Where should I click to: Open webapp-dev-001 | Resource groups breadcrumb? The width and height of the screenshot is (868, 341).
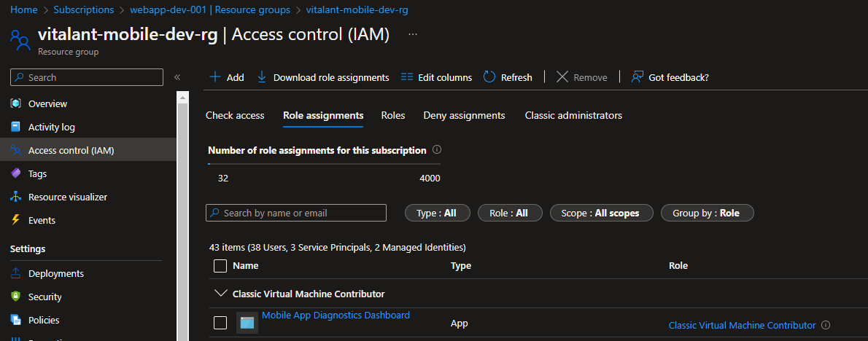tap(210, 9)
